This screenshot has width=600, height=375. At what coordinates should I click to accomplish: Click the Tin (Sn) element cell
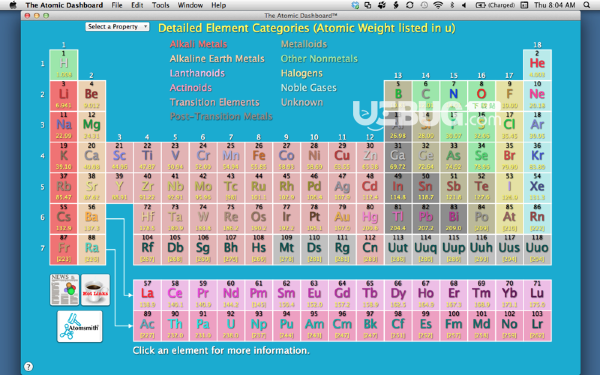[x=426, y=188]
